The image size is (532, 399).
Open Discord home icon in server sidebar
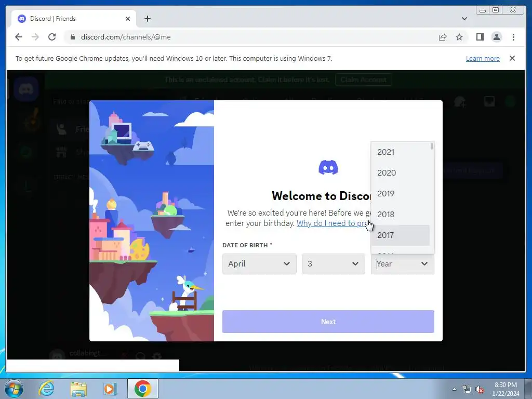(x=26, y=89)
